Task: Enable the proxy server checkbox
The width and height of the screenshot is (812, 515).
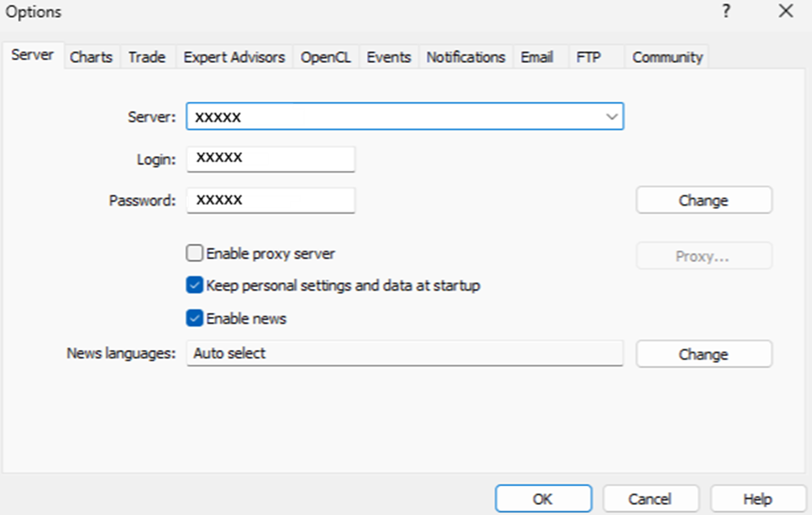Action: click(195, 253)
